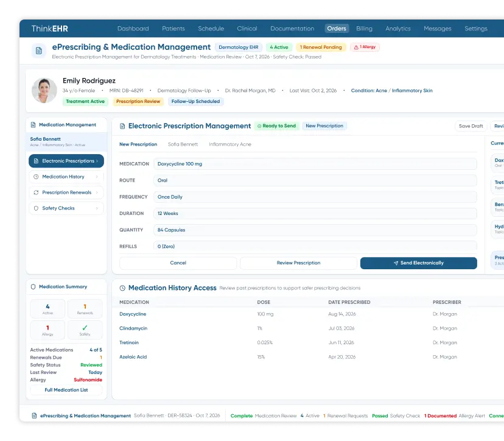504x441 pixels.
Task: Go to Analytics
Action: tap(398, 29)
